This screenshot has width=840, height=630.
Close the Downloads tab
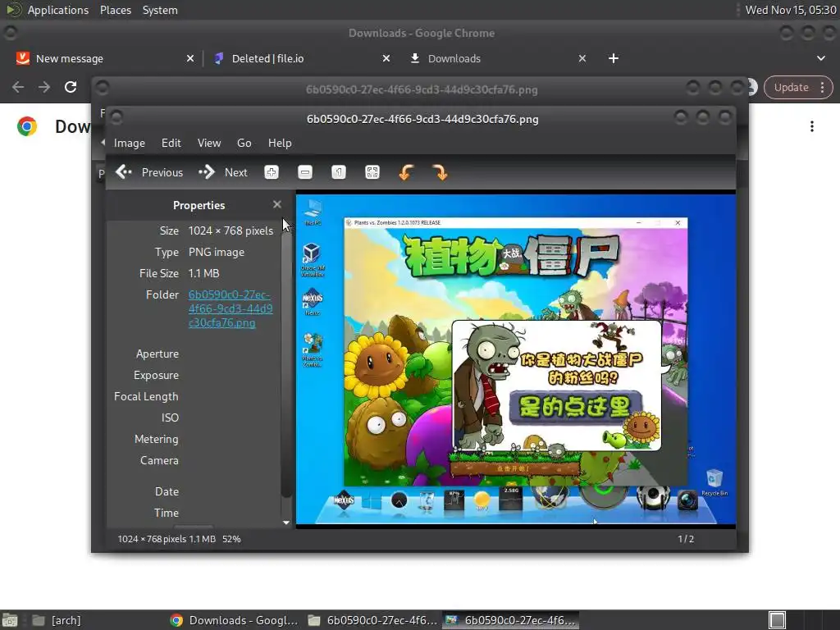pyautogui.click(x=582, y=58)
